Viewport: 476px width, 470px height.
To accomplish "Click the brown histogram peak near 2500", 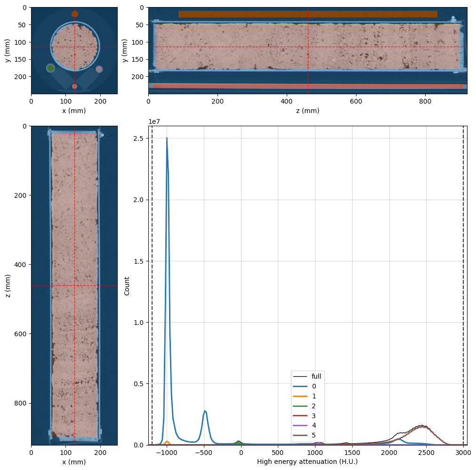I will pyautogui.click(x=423, y=427).
